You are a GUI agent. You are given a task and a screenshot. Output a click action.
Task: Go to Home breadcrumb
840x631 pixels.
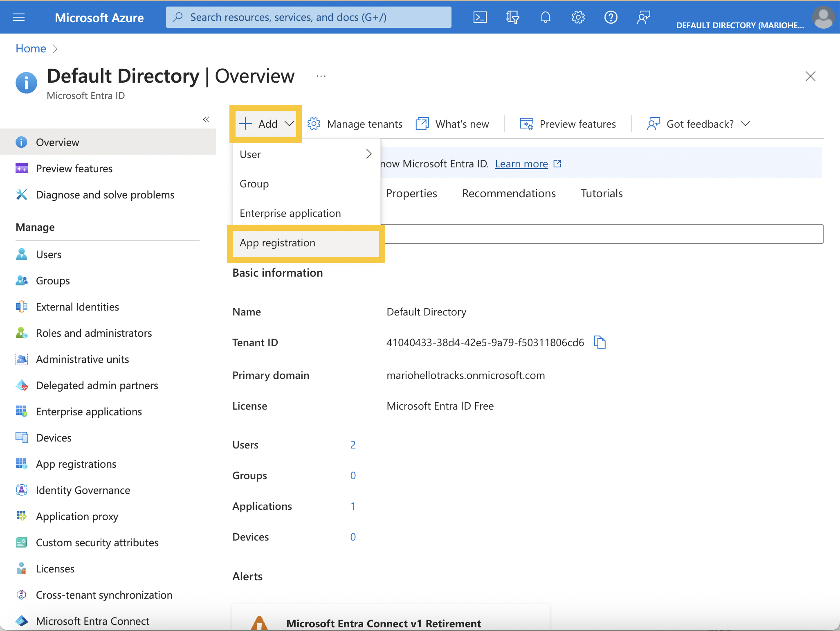tap(31, 48)
